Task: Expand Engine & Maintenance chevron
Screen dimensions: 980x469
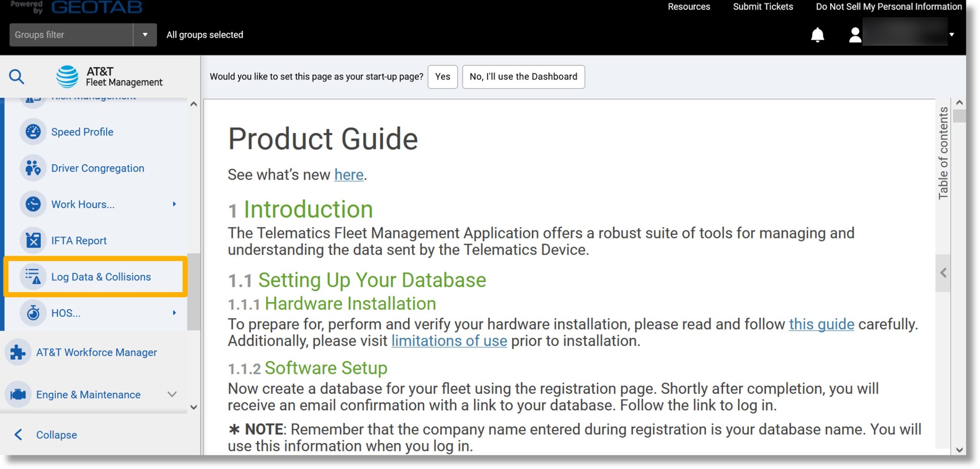Action: point(172,394)
